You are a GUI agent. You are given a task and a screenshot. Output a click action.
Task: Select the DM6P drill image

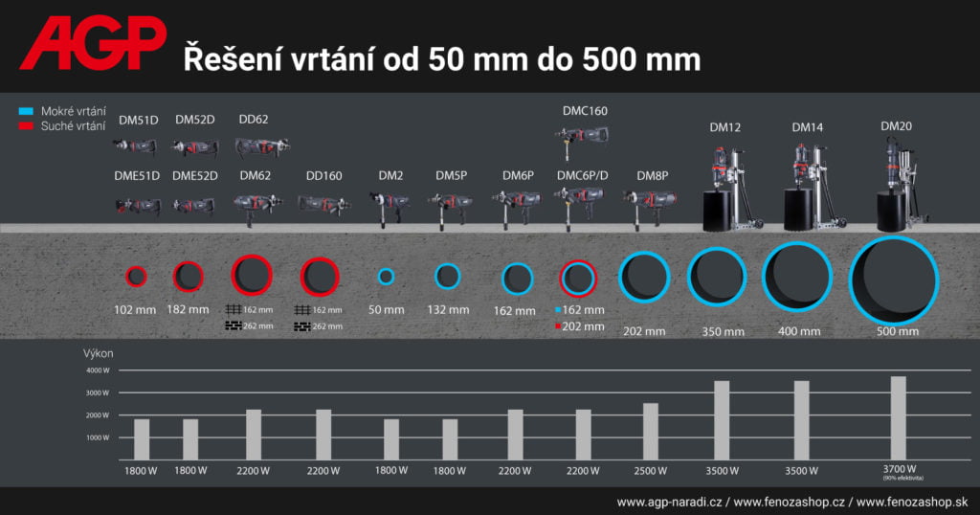point(516,209)
